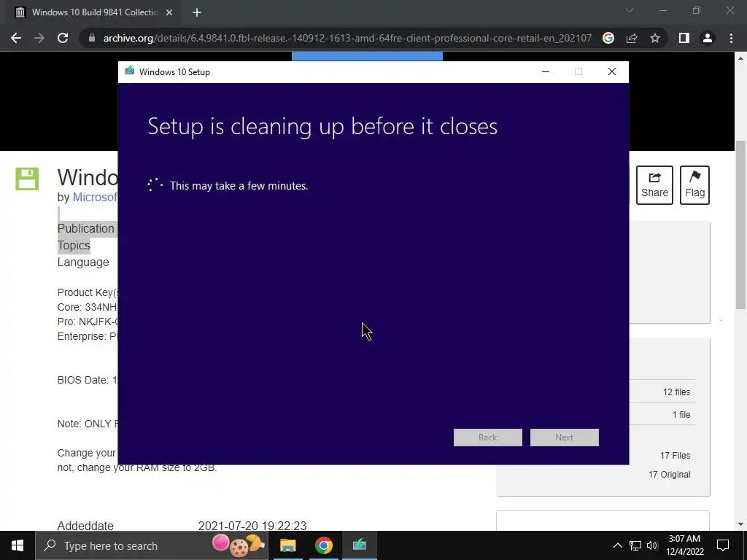Open Chrome three-dot menu
747x560 pixels.
click(731, 38)
